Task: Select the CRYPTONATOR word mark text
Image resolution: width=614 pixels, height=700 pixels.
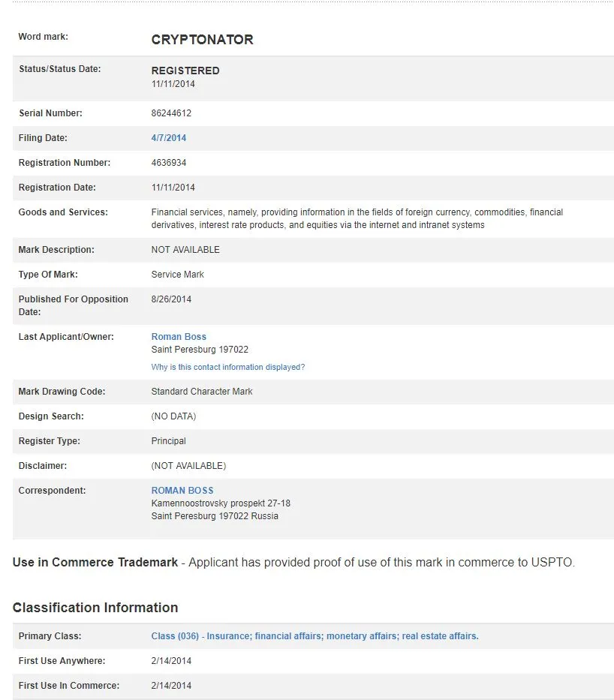Action: pyautogui.click(x=202, y=39)
